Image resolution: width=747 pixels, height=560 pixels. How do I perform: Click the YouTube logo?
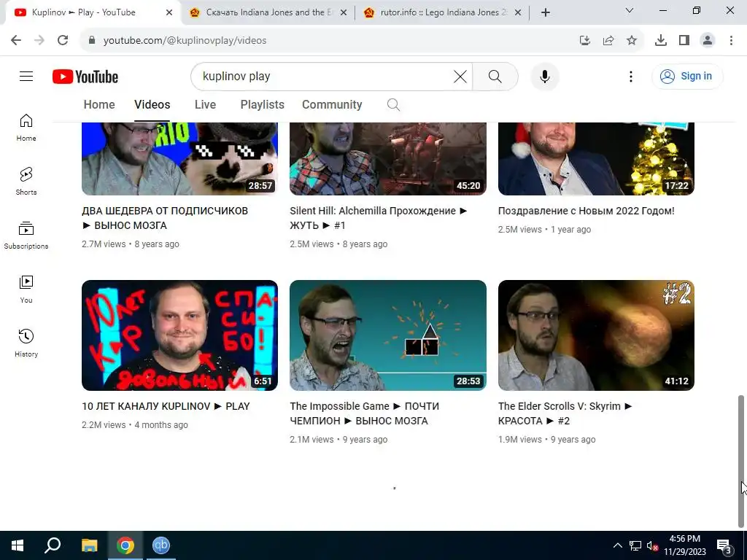[85, 77]
